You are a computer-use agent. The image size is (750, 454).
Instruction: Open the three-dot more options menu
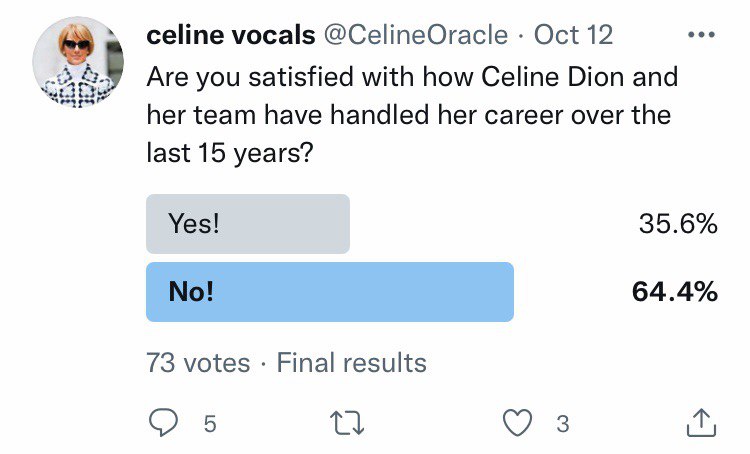702,35
